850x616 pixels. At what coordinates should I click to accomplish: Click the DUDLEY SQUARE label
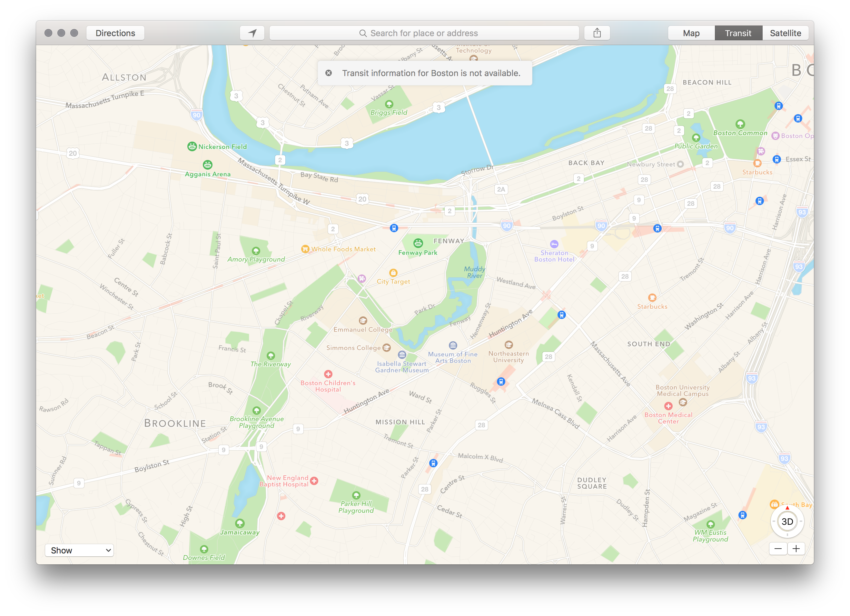coord(592,483)
